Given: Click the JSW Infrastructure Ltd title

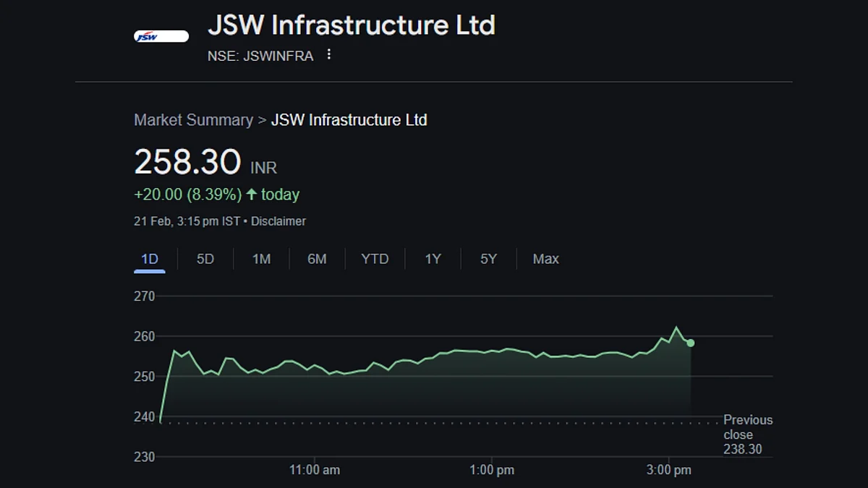Looking at the screenshot, I should click(352, 25).
